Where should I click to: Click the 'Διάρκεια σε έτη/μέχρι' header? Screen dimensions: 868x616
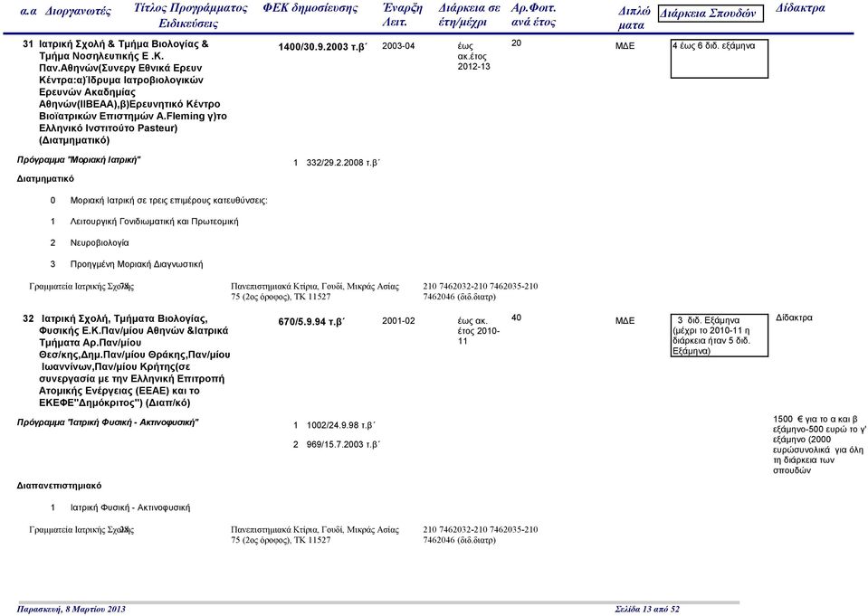[x=470, y=15]
